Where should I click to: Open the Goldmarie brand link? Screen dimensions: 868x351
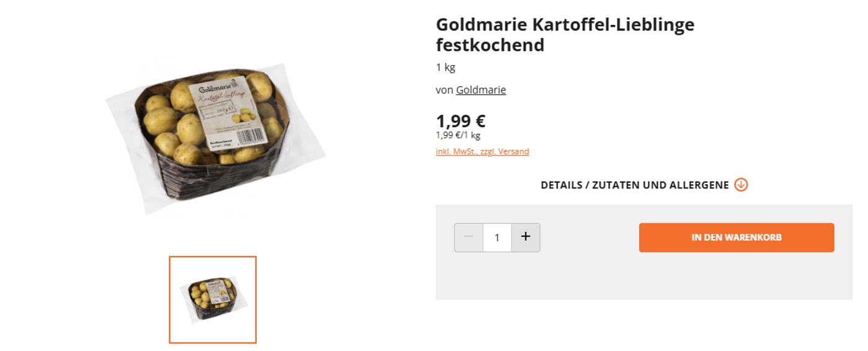[x=481, y=90]
